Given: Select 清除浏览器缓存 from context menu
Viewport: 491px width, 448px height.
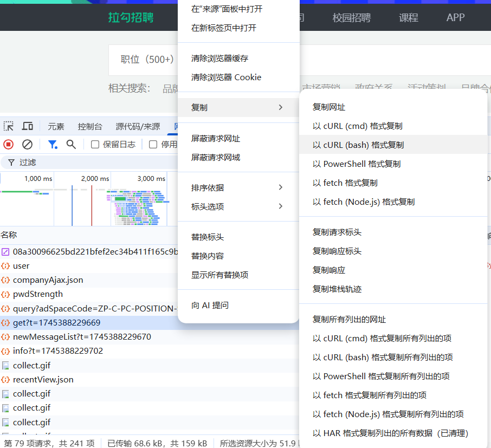Looking at the screenshot, I should point(219,58).
